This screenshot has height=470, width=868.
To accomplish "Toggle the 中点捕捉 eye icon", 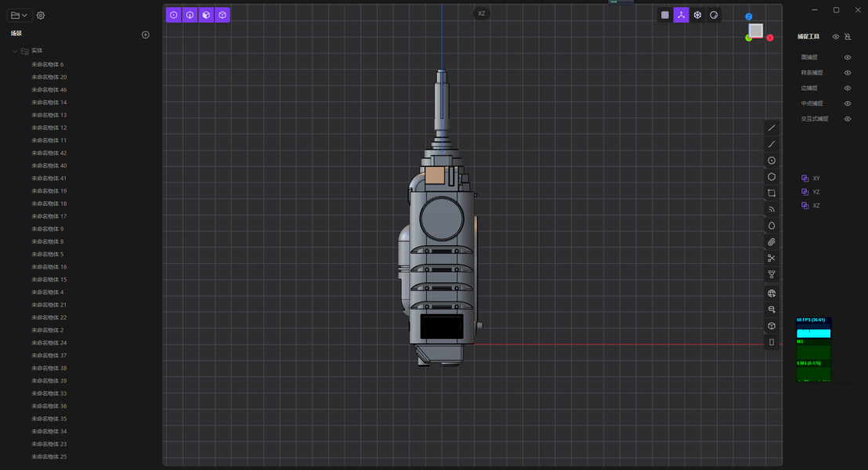I will [x=848, y=103].
